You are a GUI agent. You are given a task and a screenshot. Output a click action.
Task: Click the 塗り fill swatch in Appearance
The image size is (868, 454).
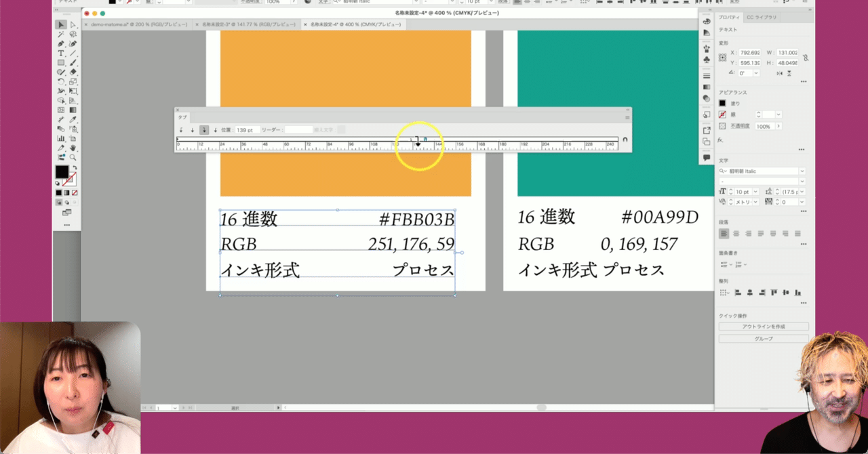click(x=722, y=103)
